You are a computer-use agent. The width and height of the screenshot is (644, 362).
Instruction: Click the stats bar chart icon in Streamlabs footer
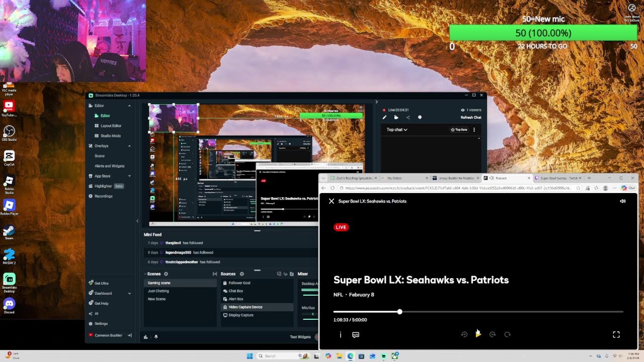click(x=146, y=337)
